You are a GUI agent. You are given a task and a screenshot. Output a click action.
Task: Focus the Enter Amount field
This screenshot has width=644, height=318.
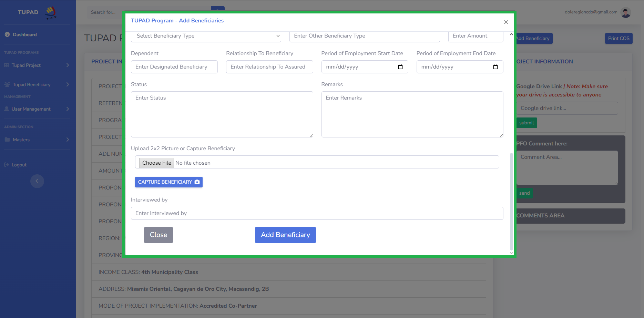point(476,36)
